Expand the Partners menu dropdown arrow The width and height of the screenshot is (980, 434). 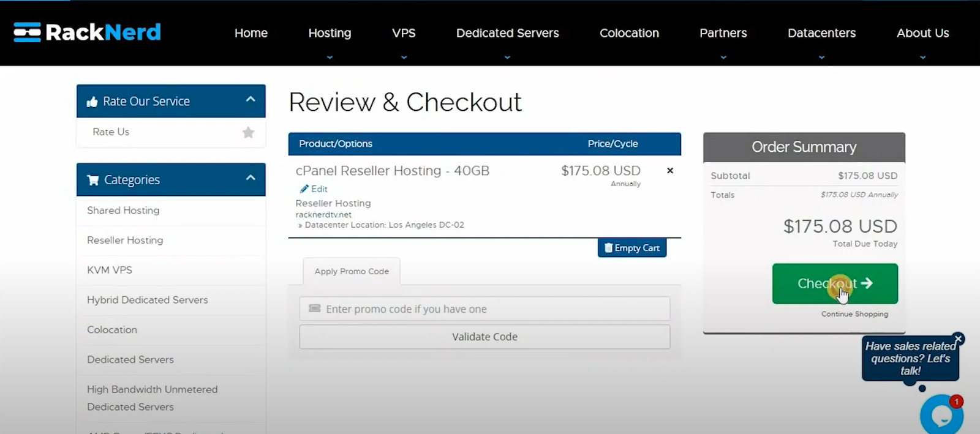coord(723,57)
